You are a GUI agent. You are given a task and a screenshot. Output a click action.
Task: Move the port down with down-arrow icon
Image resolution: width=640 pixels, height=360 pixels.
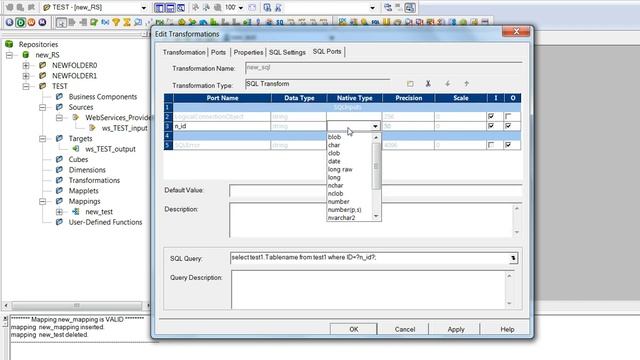(447, 84)
